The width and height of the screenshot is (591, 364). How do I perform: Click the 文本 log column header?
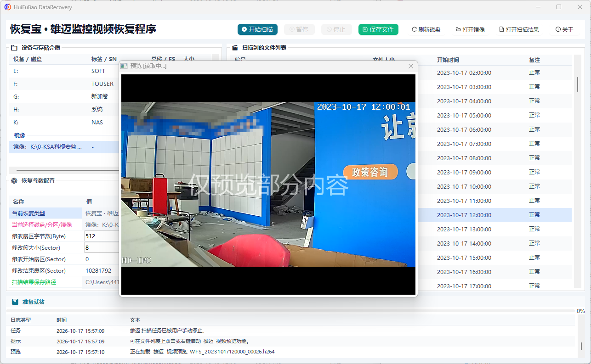(x=135, y=320)
